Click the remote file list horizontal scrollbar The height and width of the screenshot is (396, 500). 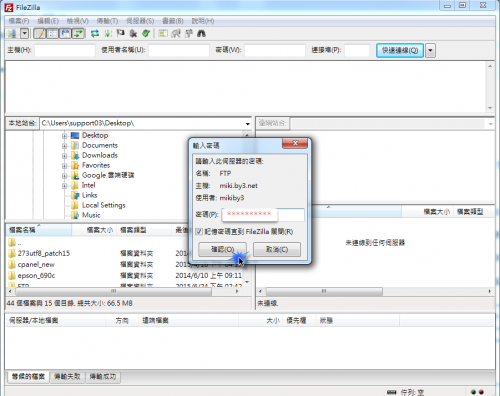324,292
